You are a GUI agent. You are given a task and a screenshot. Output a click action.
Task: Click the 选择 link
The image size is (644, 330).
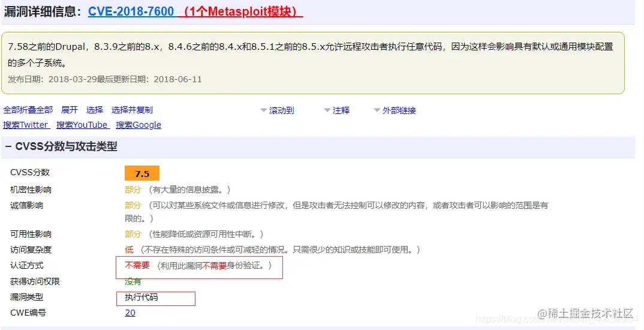point(95,110)
